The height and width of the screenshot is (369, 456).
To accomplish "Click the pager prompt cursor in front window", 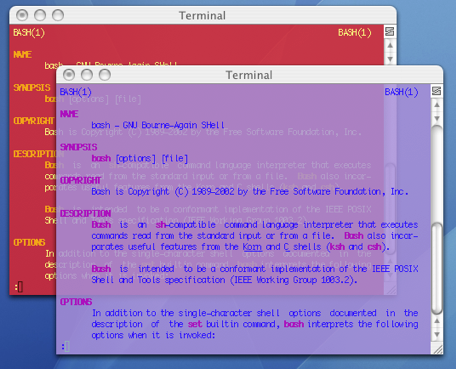I will (x=67, y=346).
